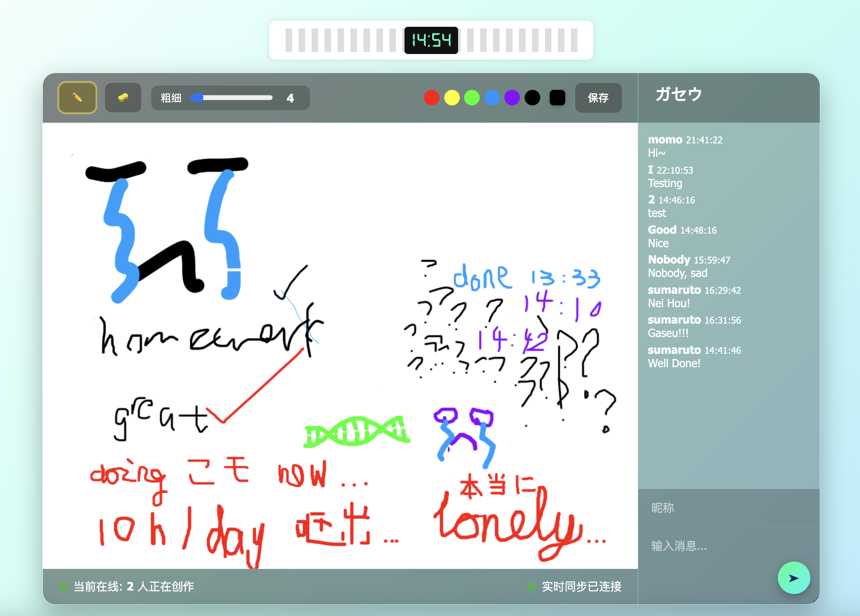
Task: Switch to the eraser tool
Action: tap(123, 98)
